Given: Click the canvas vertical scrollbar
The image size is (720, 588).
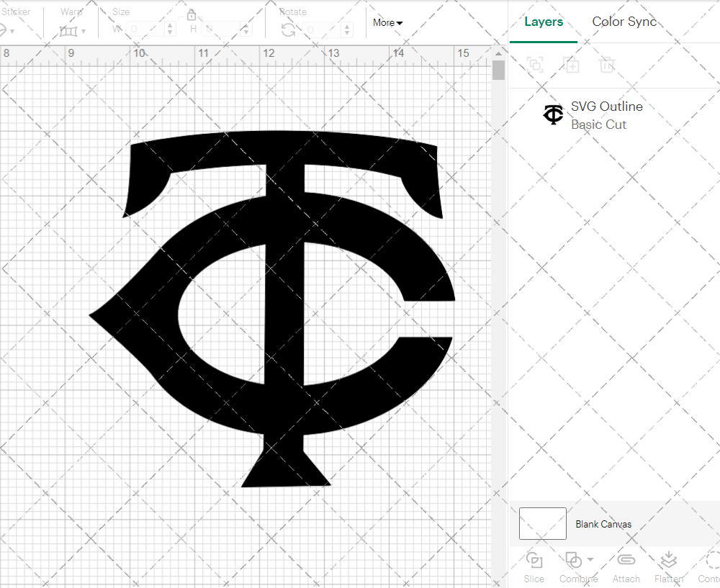Looking at the screenshot, I should point(498,70).
